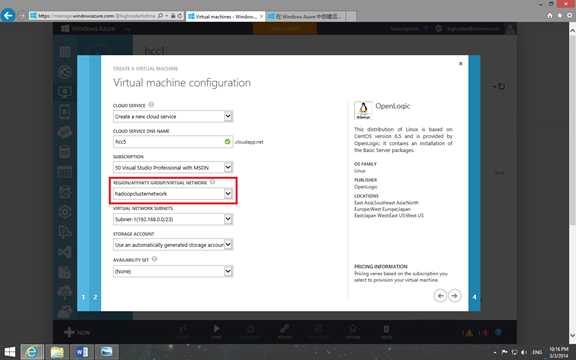Click the page scrollbar up arrow

click(572, 30)
